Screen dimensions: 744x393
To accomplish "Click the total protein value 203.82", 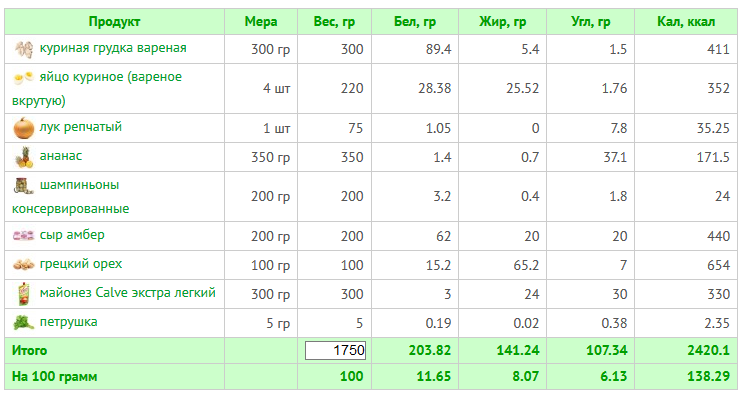I will pos(430,351).
